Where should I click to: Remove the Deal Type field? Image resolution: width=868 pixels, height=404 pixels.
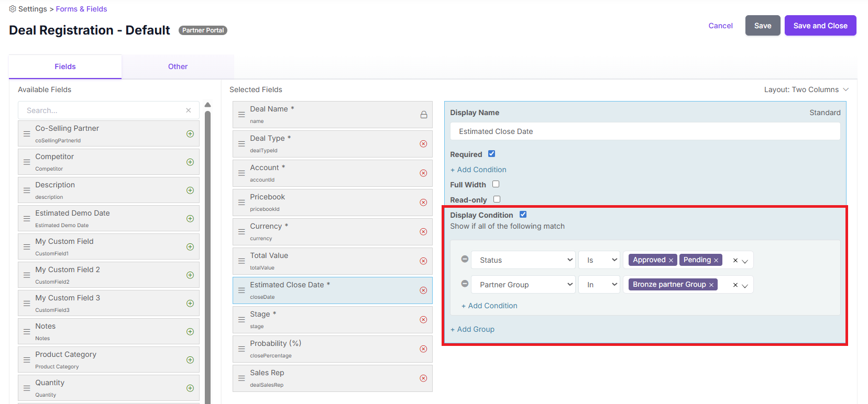(423, 144)
